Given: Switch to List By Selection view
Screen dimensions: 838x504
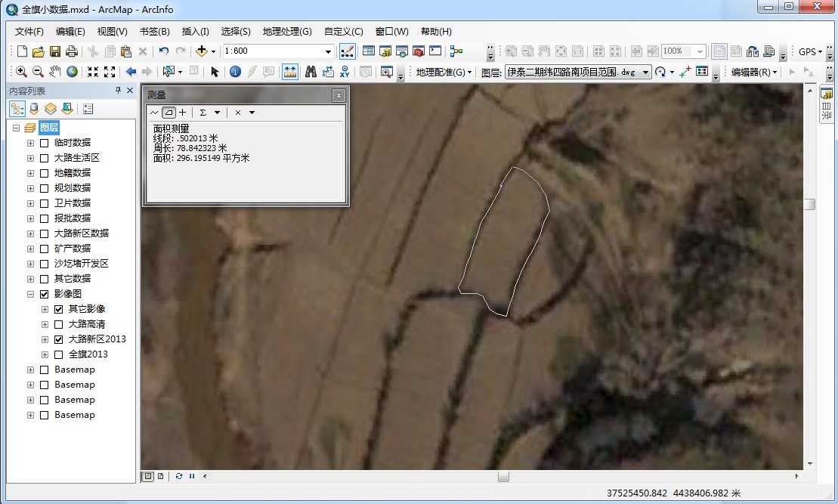Looking at the screenshot, I should coord(66,109).
